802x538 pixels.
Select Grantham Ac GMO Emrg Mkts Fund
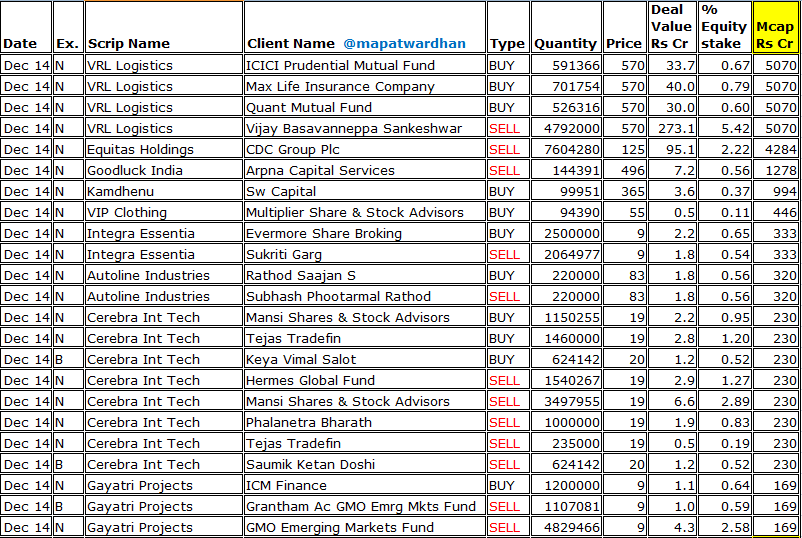tap(365, 506)
